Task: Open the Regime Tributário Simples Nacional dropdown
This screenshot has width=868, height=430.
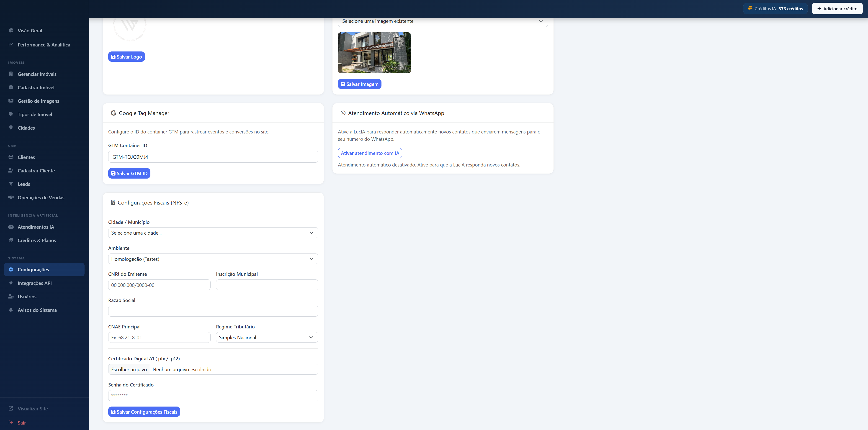Action: (267, 337)
